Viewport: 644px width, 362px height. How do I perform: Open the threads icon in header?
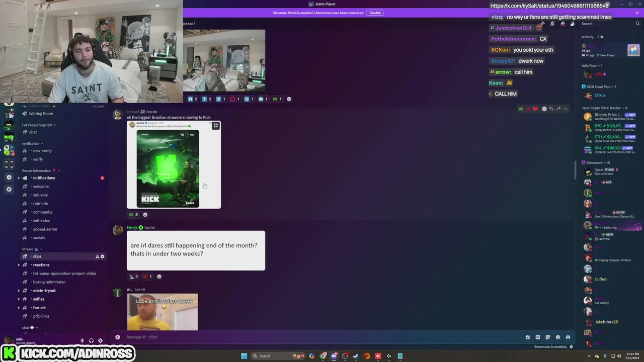coord(542,24)
